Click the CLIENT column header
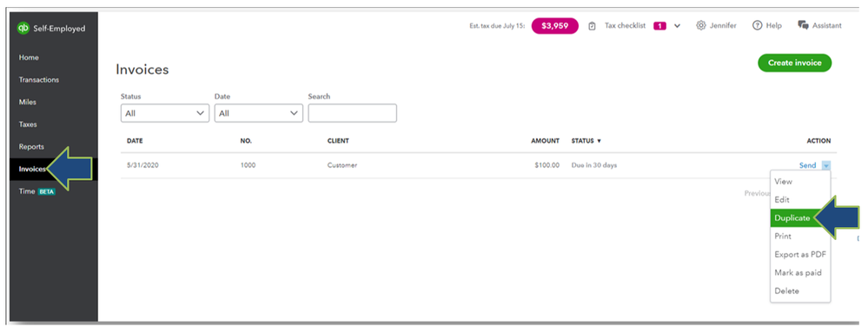868x327 pixels. [338, 141]
